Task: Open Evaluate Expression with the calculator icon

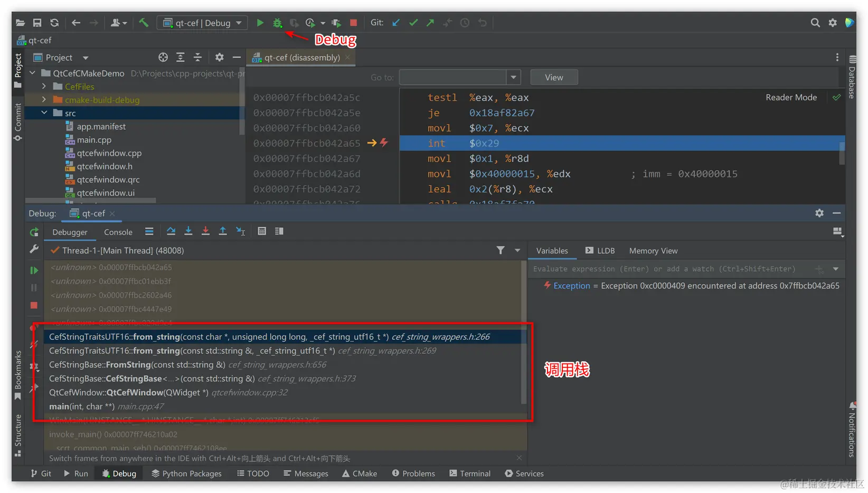Action: (262, 231)
